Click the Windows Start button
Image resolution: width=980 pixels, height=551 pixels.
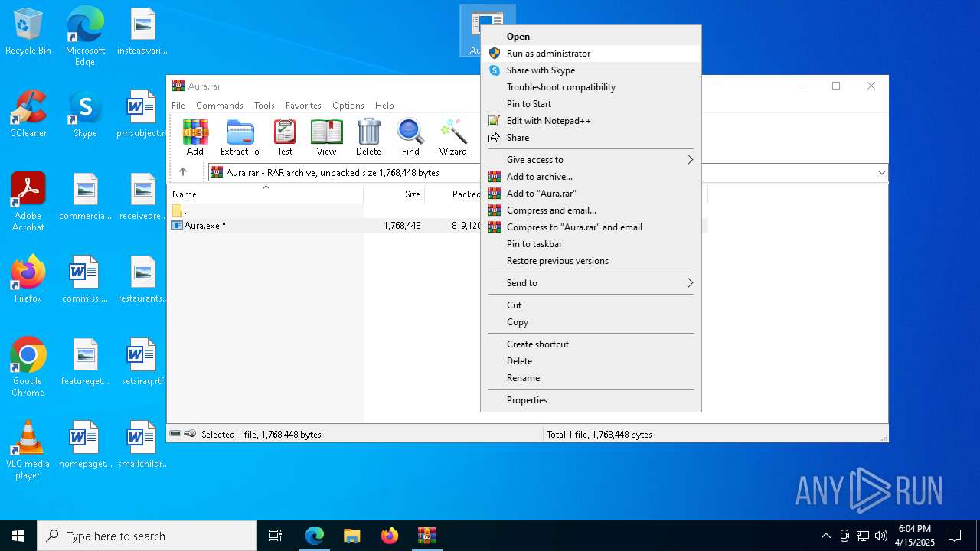pyautogui.click(x=18, y=536)
